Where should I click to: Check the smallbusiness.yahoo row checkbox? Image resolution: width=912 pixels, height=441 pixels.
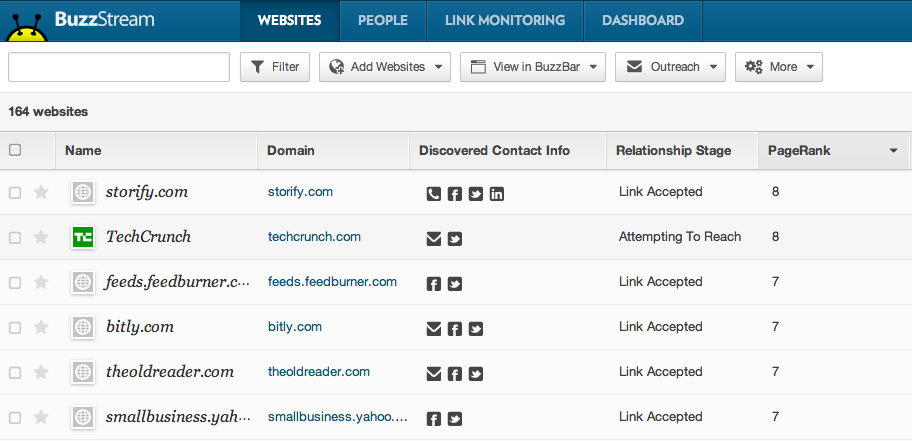15,418
